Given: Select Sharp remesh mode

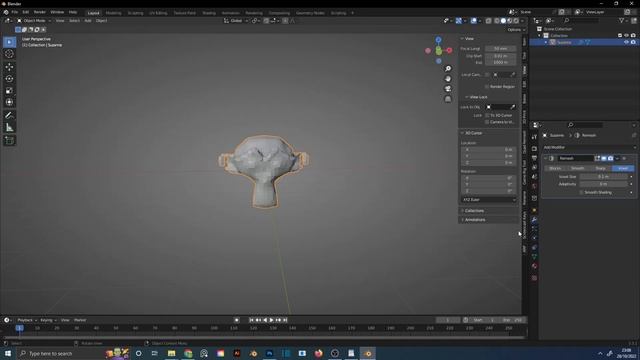Looking at the screenshot, I should point(600,168).
